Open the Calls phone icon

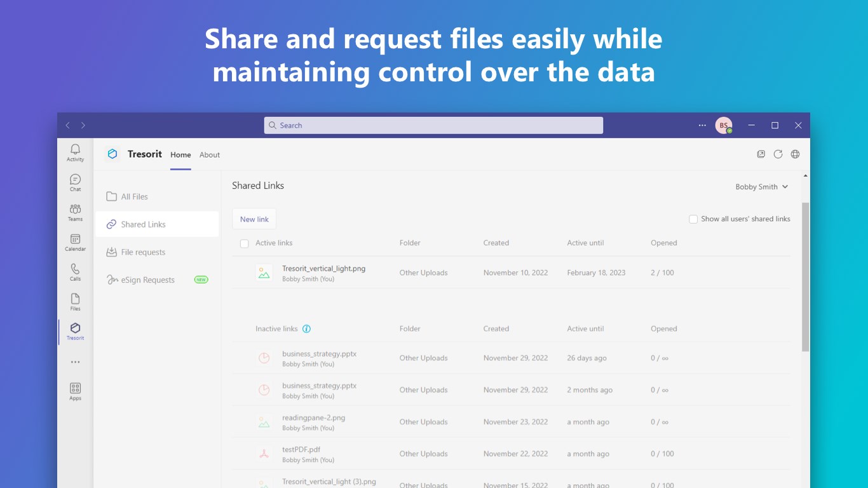click(75, 272)
